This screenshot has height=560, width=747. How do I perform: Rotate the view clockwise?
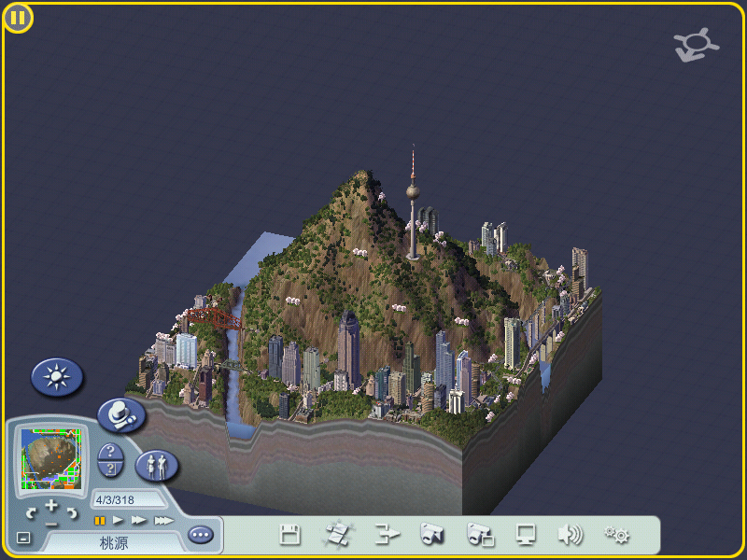point(72,512)
